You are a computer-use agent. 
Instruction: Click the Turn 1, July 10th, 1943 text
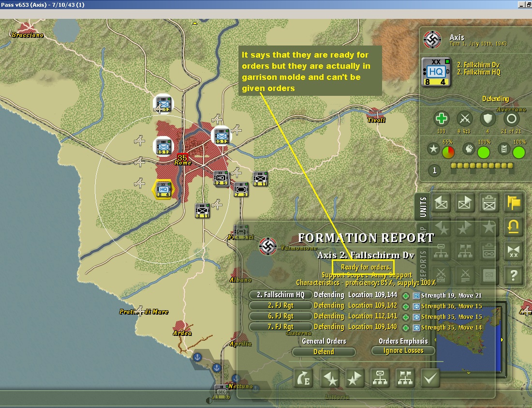pyautogui.click(x=478, y=44)
